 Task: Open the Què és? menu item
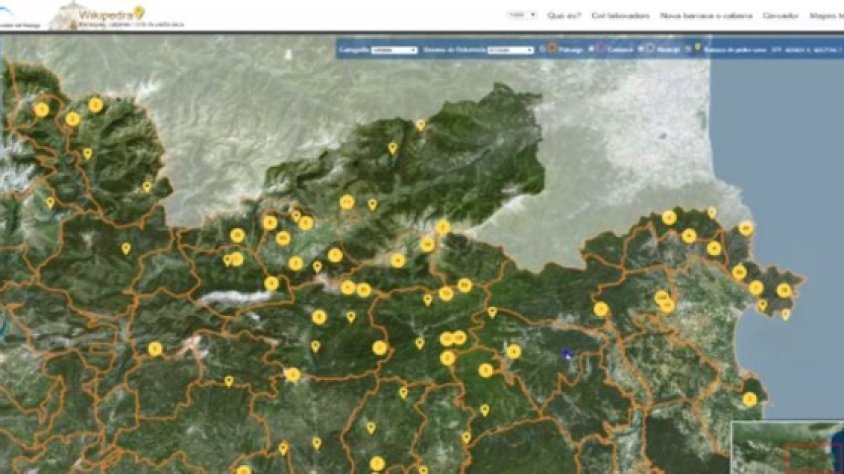[565, 15]
